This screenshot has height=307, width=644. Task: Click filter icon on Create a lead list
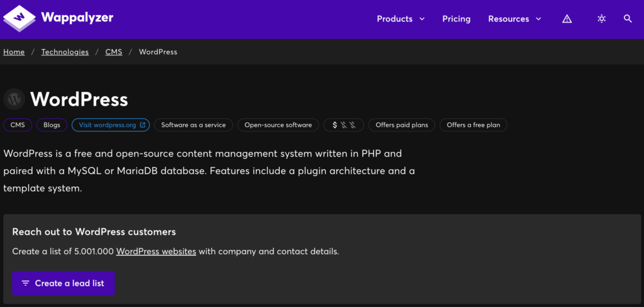pyautogui.click(x=25, y=283)
